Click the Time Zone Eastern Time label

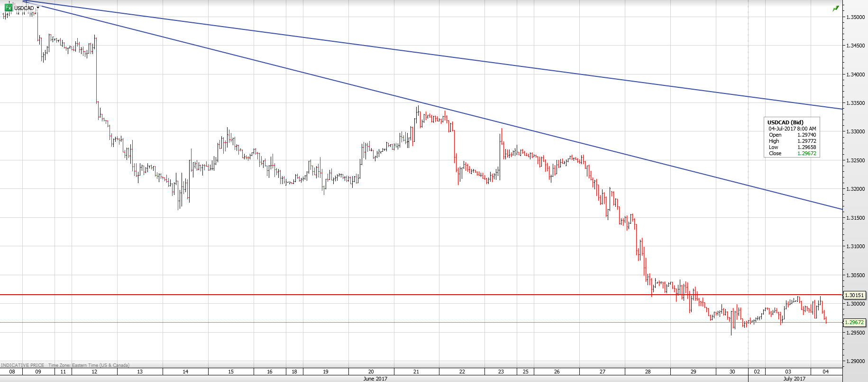click(x=89, y=365)
